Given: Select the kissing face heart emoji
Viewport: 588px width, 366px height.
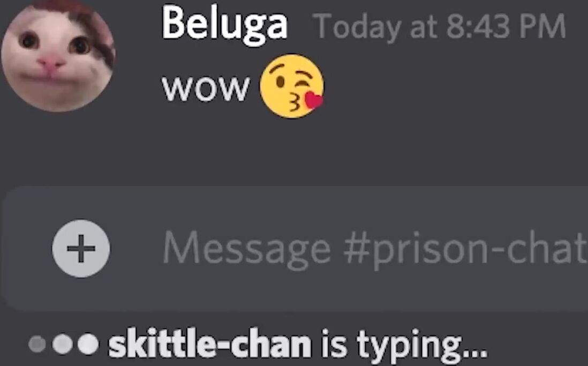Looking at the screenshot, I should [292, 86].
